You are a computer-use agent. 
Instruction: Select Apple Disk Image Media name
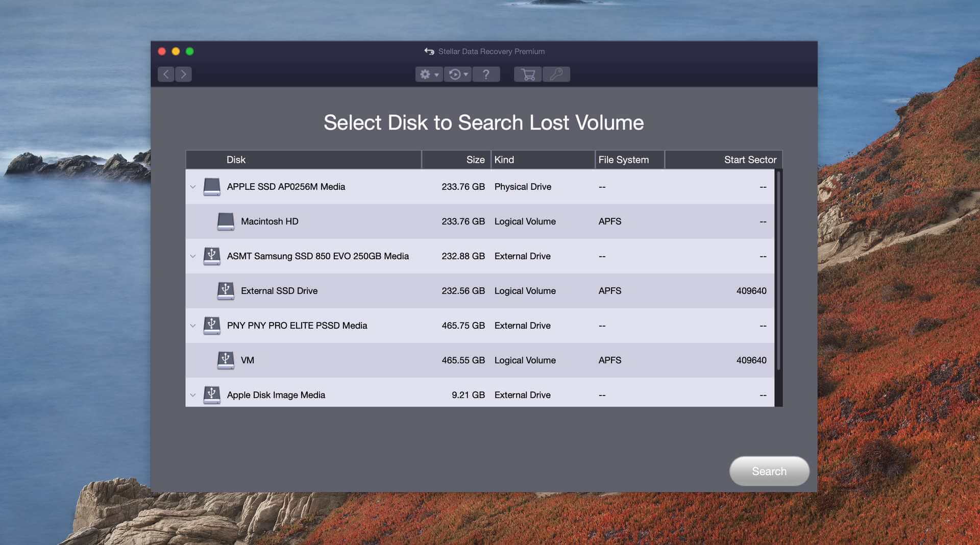pyautogui.click(x=276, y=395)
